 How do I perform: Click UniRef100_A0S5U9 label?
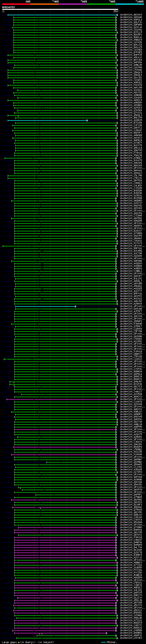click(131, 394)
